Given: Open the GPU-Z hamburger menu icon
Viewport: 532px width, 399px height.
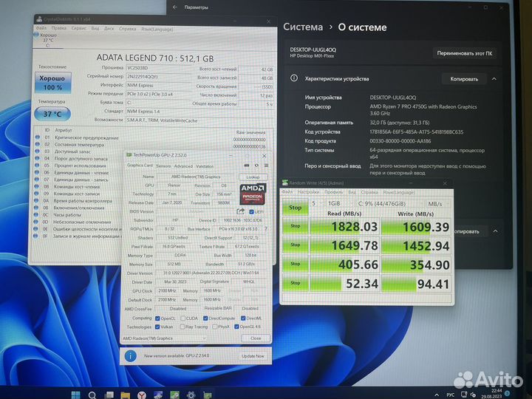Looking at the screenshot, I should [x=266, y=166].
